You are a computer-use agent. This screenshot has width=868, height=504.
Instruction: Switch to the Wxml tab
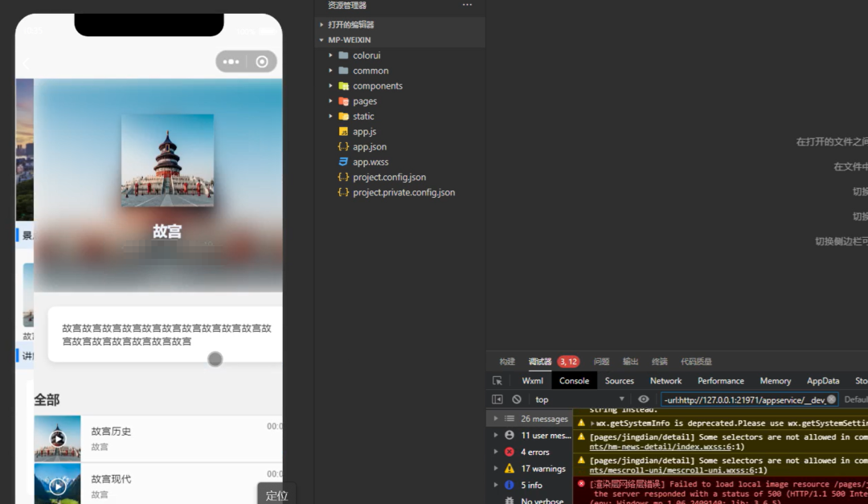[x=532, y=380]
